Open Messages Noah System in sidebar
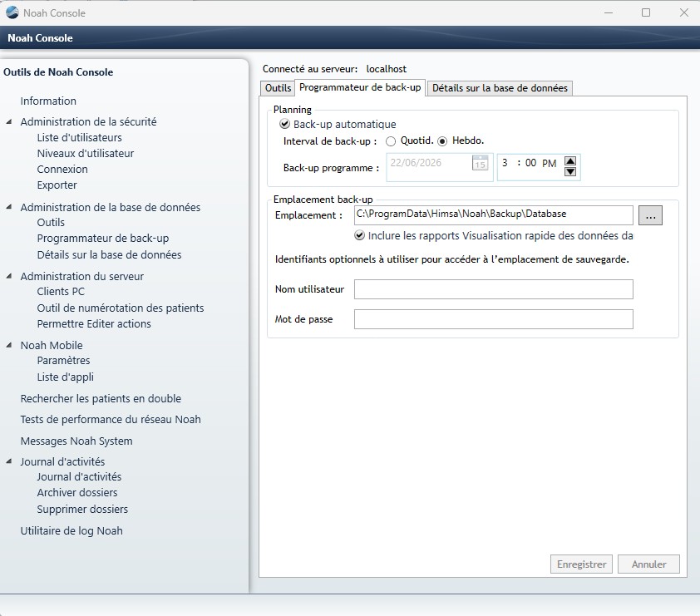Viewport: 700px width, 616px height. click(x=76, y=441)
